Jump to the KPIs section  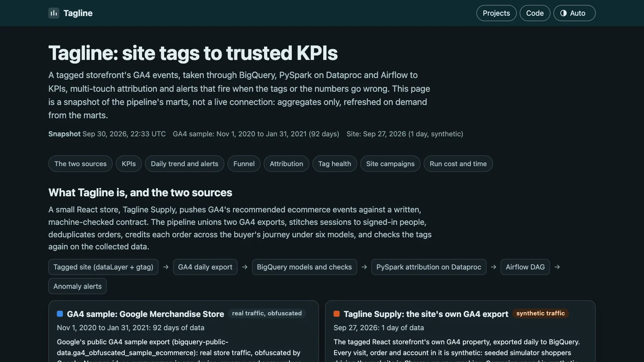click(x=129, y=164)
